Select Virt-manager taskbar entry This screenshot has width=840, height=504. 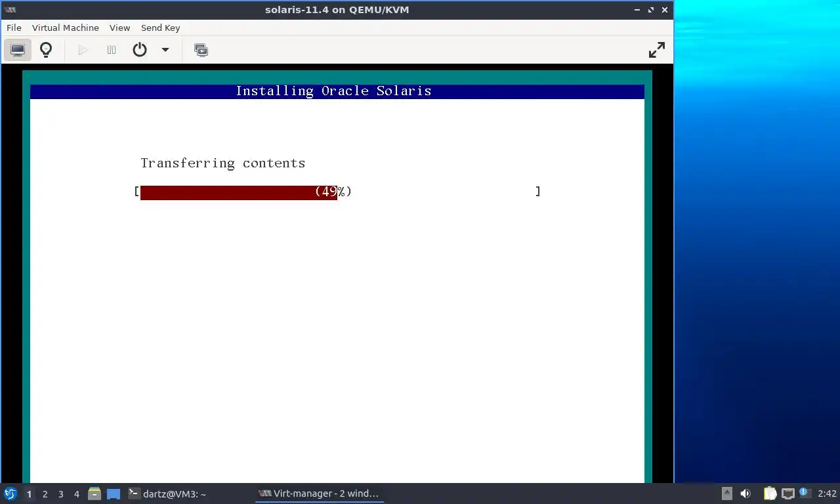[x=319, y=493]
